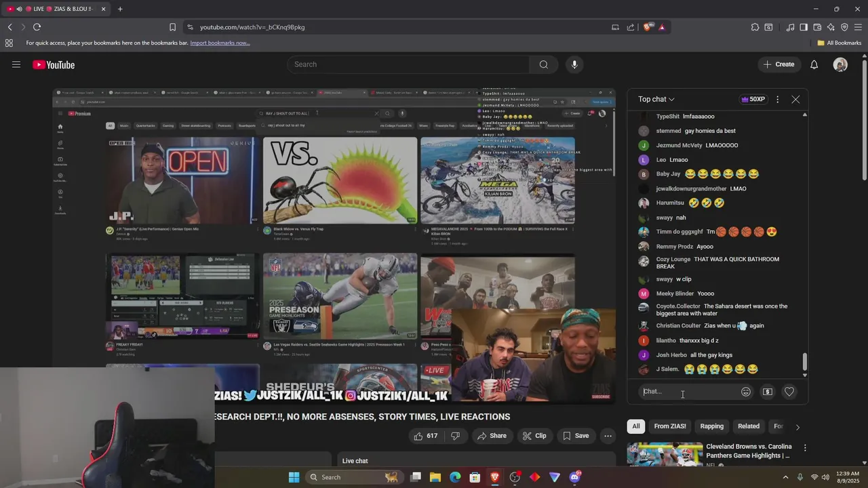Image resolution: width=868 pixels, height=488 pixels.
Task: Select the Related chip
Action: point(749,426)
